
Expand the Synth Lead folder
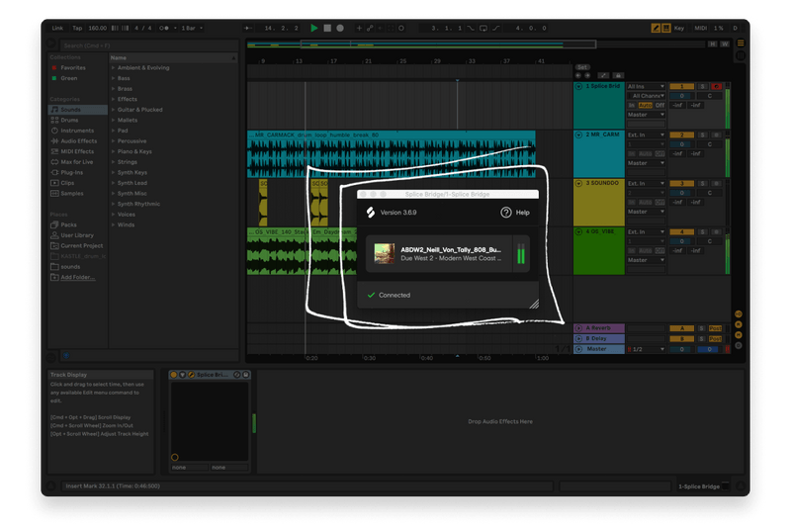tap(114, 183)
